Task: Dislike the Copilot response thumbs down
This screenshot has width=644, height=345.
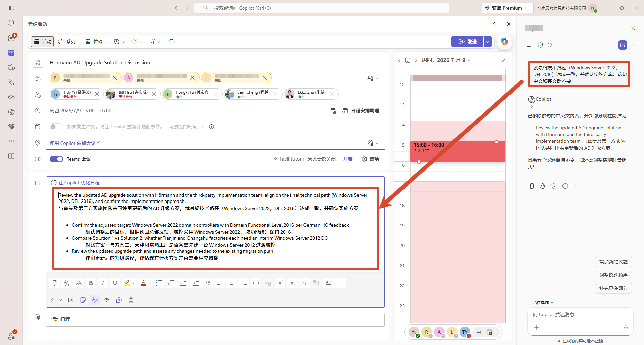Action: click(553, 186)
